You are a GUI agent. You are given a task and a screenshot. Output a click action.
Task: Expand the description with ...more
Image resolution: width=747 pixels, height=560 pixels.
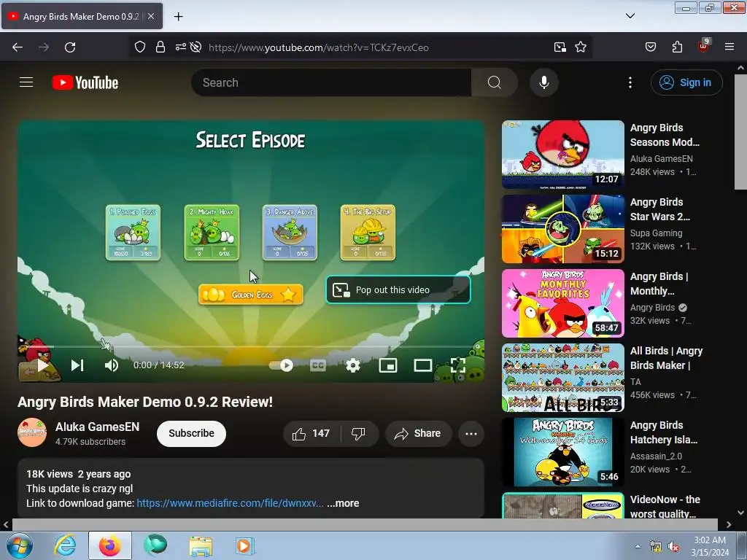[343, 503]
